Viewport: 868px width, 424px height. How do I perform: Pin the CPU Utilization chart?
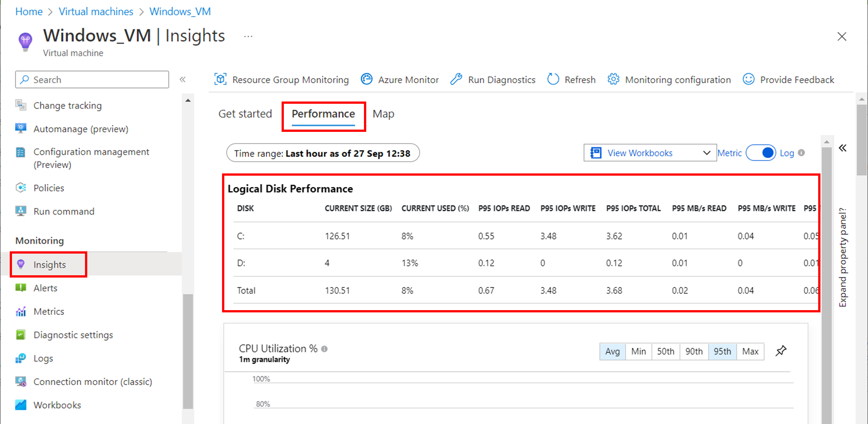click(x=781, y=351)
